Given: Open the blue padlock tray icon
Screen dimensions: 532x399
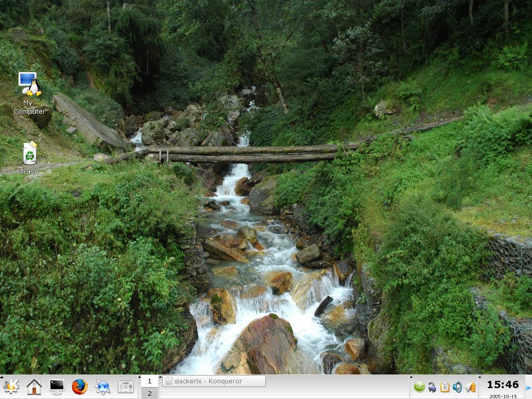Looking at the screenshot, I should pyautogui.click(x=432, y=387).
